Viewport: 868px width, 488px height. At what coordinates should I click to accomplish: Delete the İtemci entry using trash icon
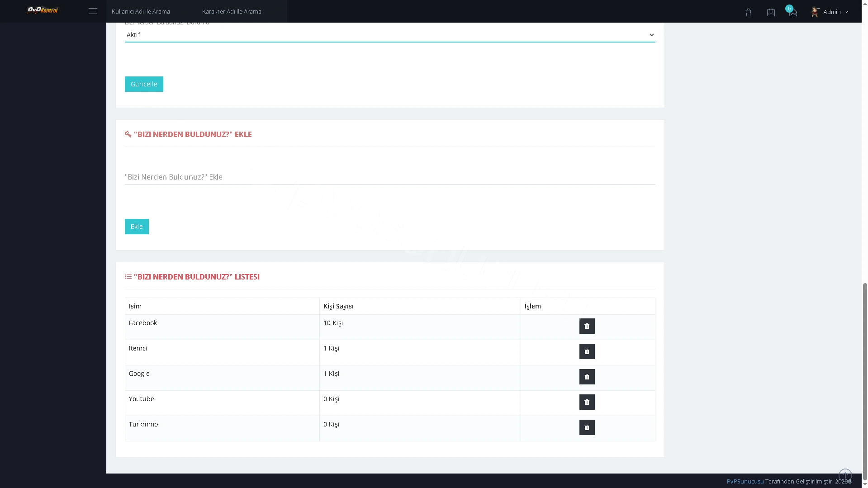coord(587,351)
